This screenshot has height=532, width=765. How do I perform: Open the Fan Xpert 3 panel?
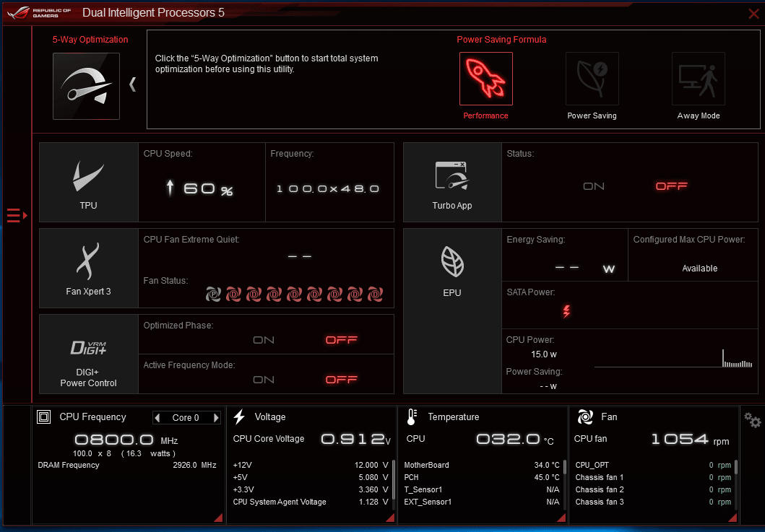[x=88, y=269]
